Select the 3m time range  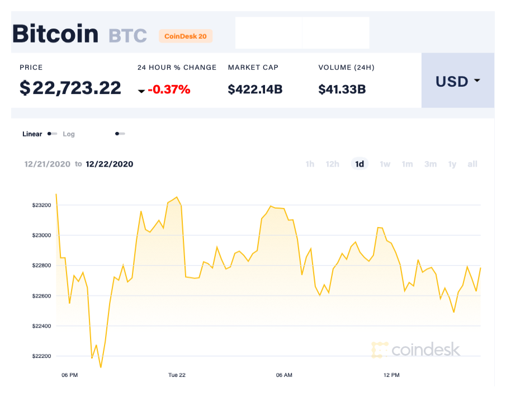(x=431, y=164)
